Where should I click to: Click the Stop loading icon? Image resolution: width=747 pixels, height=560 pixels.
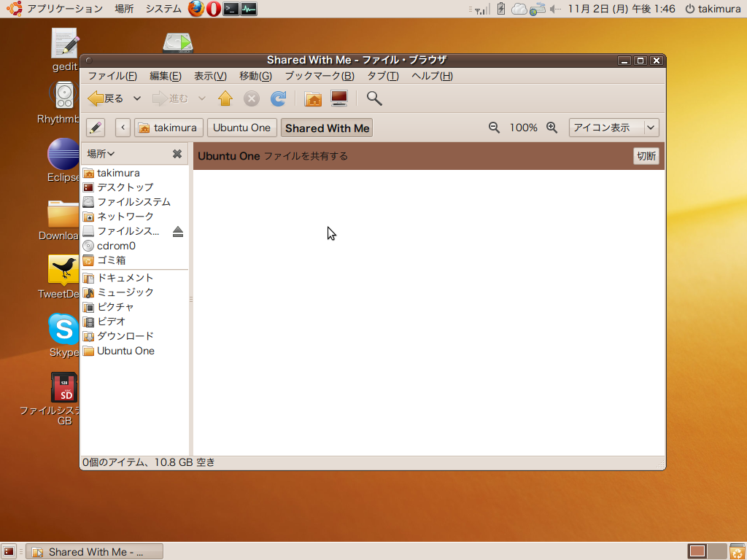(252, 98)
